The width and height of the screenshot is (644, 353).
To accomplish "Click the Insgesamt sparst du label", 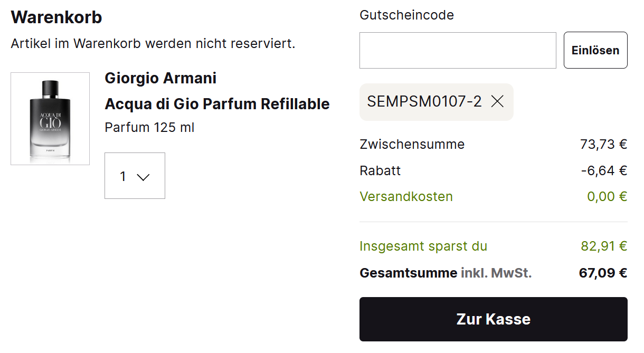I will click(x=423, y=246).
